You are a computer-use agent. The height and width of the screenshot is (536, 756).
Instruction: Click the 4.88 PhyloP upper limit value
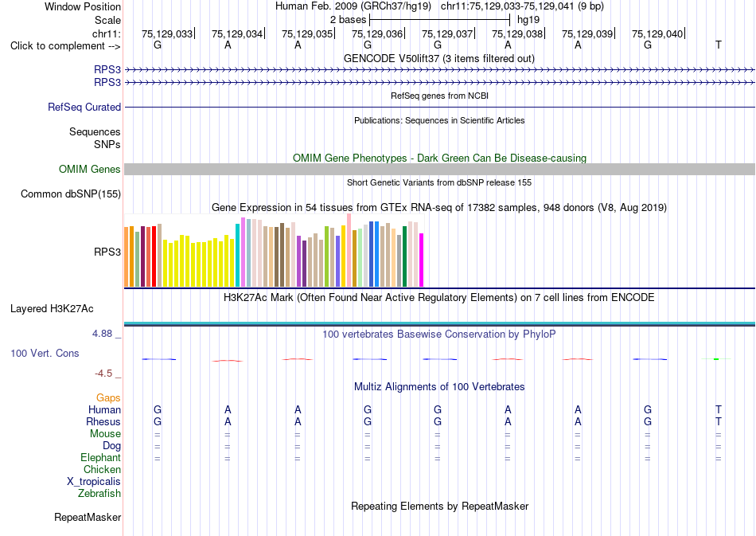point(102,334)
